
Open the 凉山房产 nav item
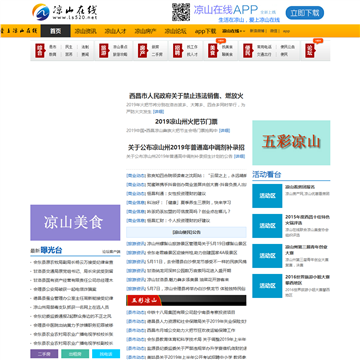pyautogui.click(x=145, y=31)
